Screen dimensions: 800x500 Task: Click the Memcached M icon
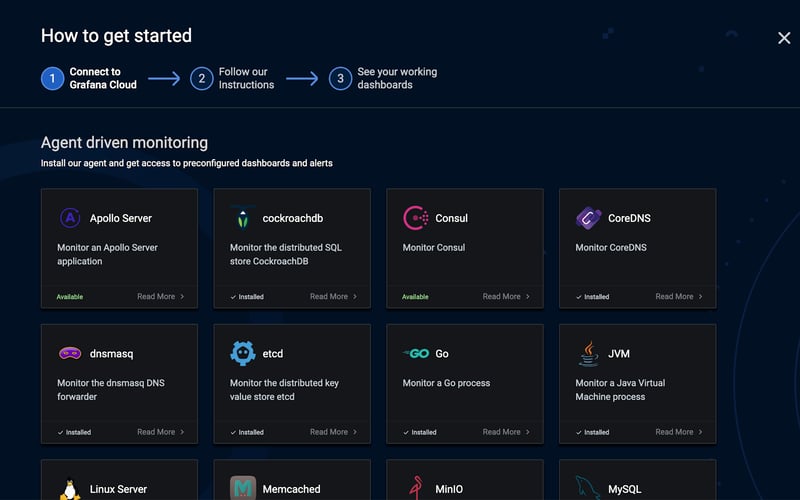(243, 488)
